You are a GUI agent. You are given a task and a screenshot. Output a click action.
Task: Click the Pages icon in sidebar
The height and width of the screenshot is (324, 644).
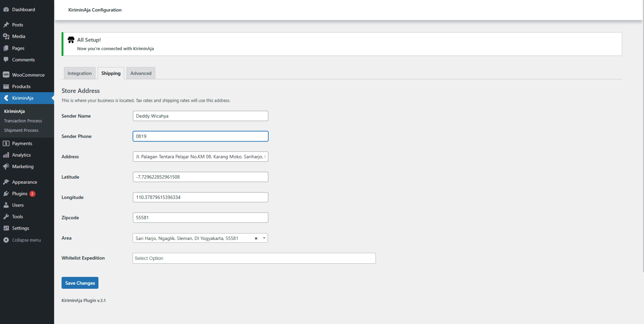[6, 48]
